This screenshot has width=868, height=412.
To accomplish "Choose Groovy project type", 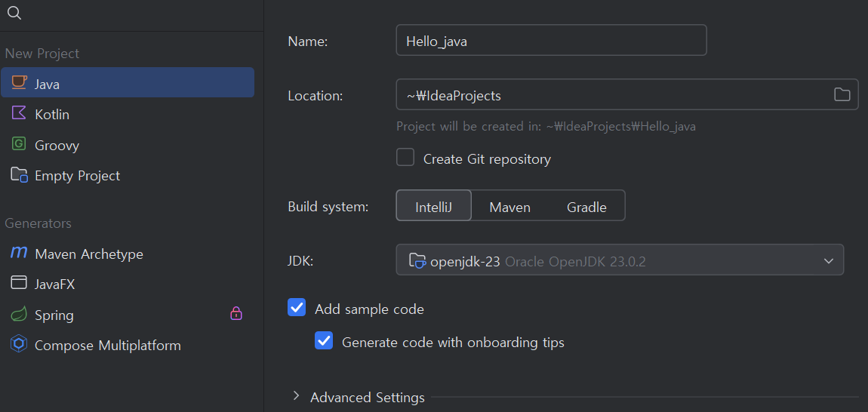I will [128, 145].
